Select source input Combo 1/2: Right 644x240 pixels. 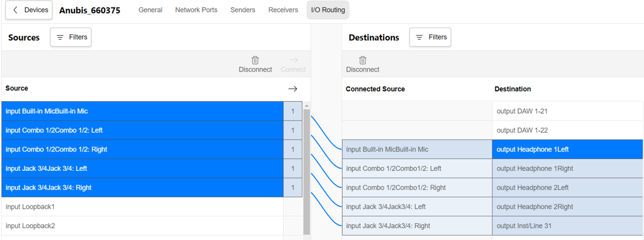click(x=143, y=150)
